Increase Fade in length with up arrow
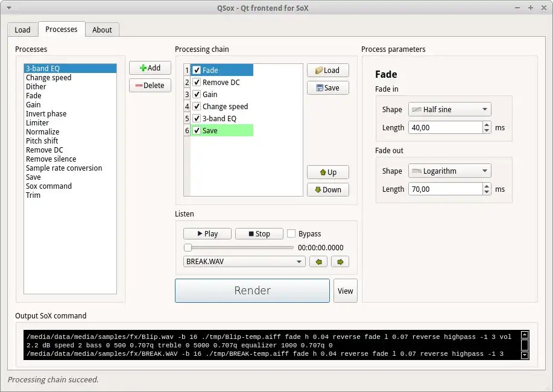This screenshot has height=392, width=553. coord(487,125)
